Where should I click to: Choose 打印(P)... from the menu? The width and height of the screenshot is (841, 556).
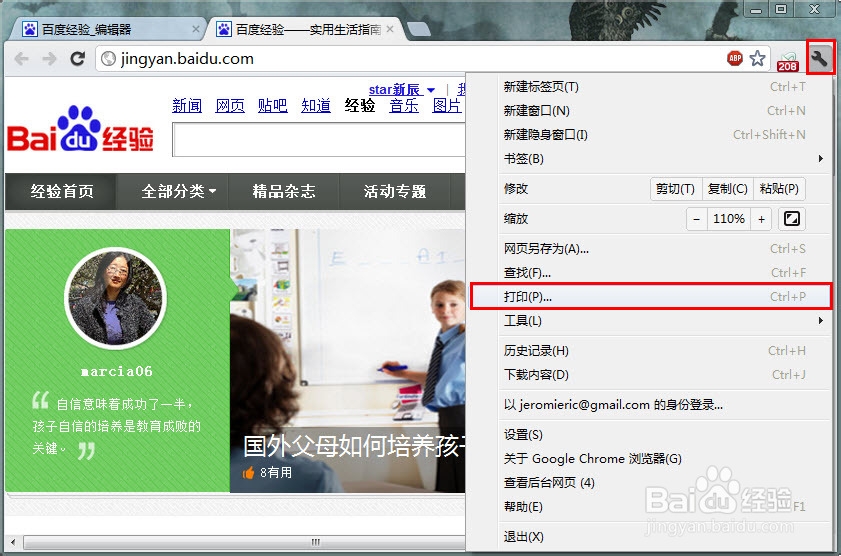point(651,296)
